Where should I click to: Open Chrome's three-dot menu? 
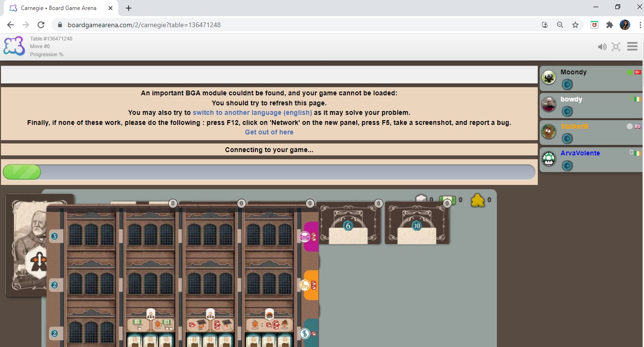[639, 25]
